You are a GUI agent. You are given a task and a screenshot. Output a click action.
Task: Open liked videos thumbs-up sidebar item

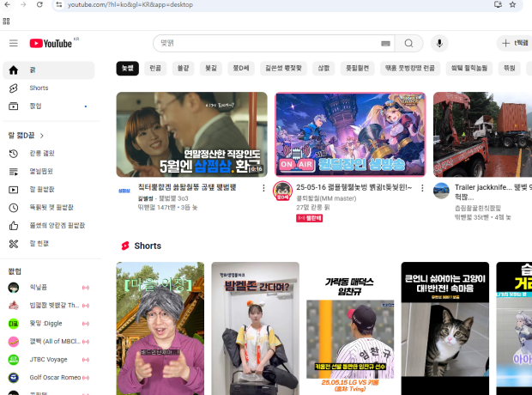point(13,225)
